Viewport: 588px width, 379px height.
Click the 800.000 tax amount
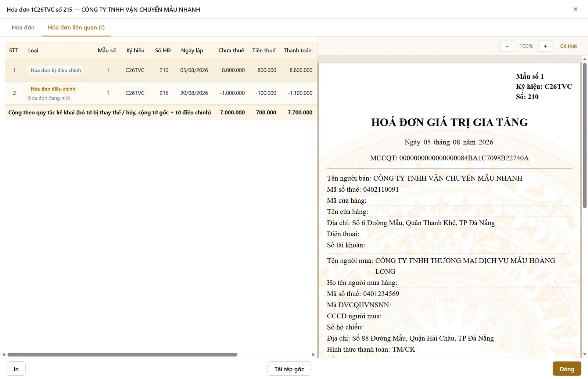click(x=267, y=70)
